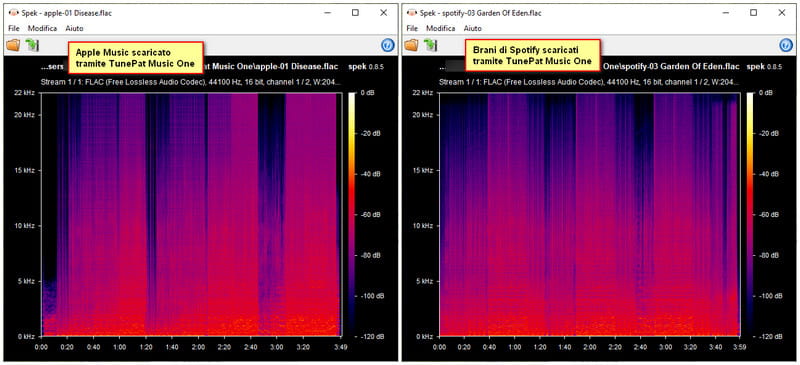Maximize the spotify-03 Garden Of Eden window
Image resolution: width=800 pixels, height=365 pixels.
(754, 13)
